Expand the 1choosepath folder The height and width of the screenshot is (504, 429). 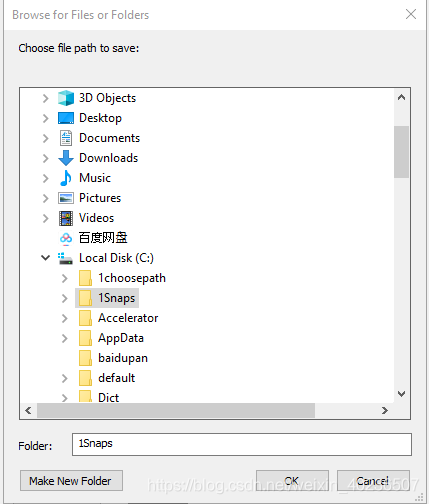click(x=65, y=278)
